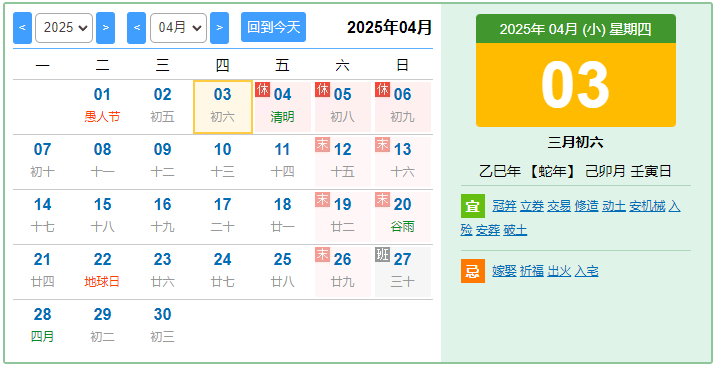Select April 04 清明 holiday

[283, 107]
